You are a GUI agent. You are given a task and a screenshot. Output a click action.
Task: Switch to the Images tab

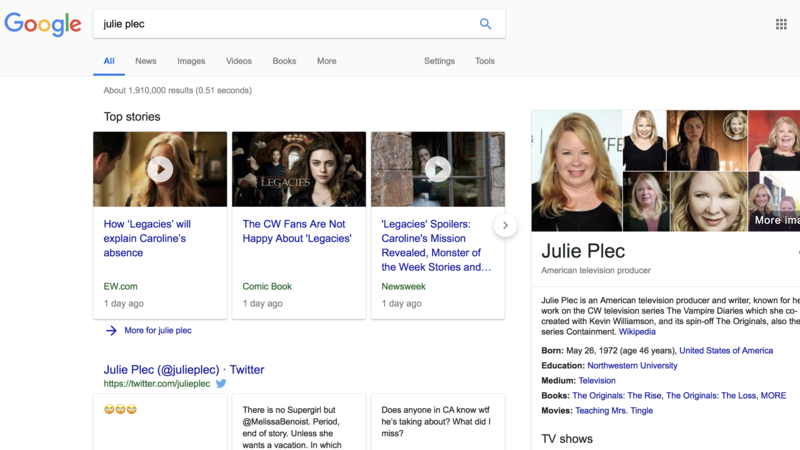(191, 61)
